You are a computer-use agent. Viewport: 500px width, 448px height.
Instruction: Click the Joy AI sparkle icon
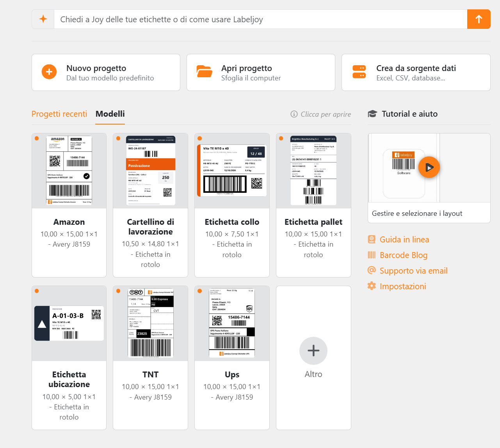pos(43,19)
